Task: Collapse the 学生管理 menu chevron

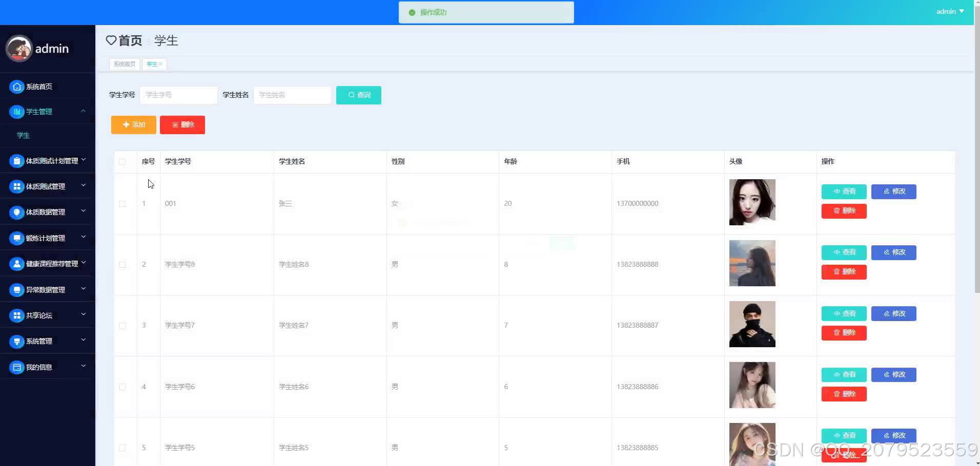Action: (x=83, y=111)
